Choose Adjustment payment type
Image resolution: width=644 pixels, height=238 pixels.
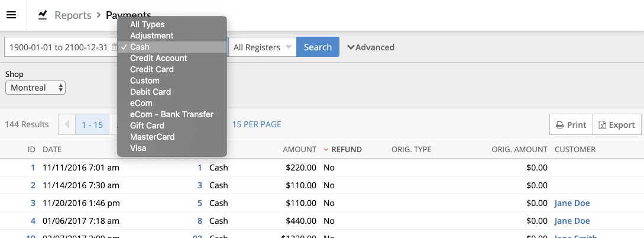(x=172, y=36)
